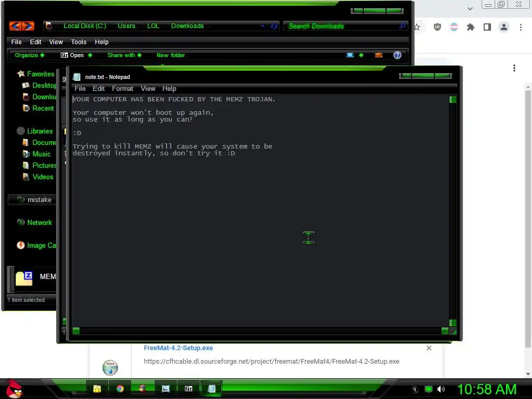This screenshot has width=532, height=399.
Task: Click Users breadcrumb in address bar
Action: click(x=126, y=26)
